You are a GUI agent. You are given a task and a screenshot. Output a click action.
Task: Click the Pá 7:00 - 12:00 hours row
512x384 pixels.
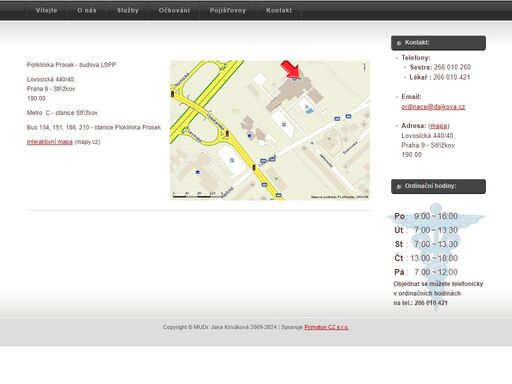click(426, 272)
